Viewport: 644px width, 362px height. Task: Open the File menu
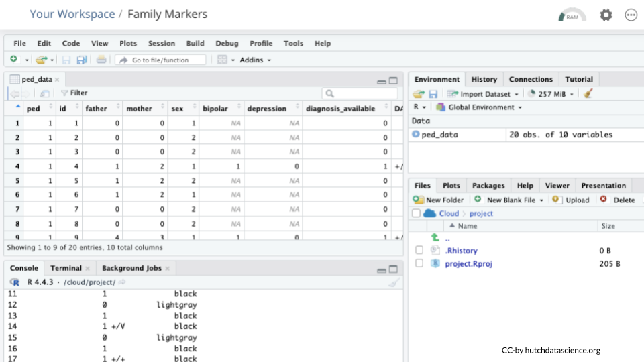tap(19, 43)
